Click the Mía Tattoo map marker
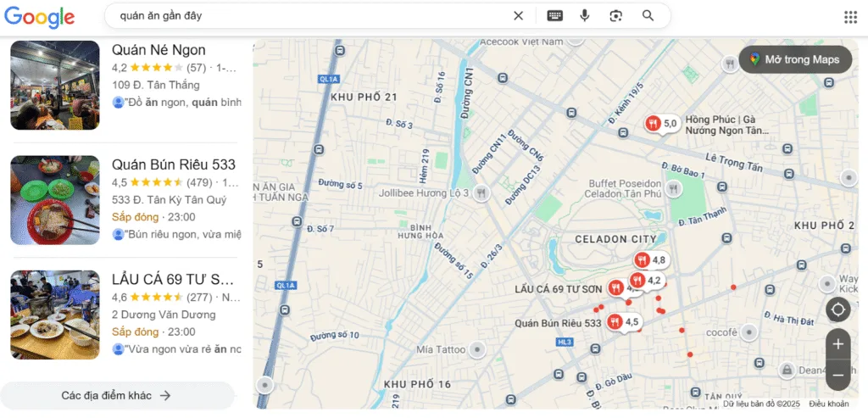 (476, 350)
